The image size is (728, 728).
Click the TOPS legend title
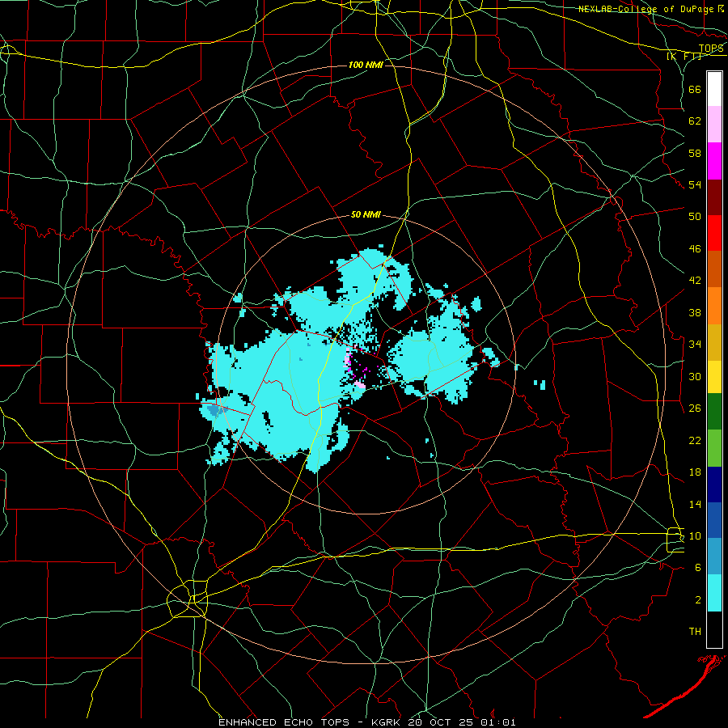pos(711,48)
